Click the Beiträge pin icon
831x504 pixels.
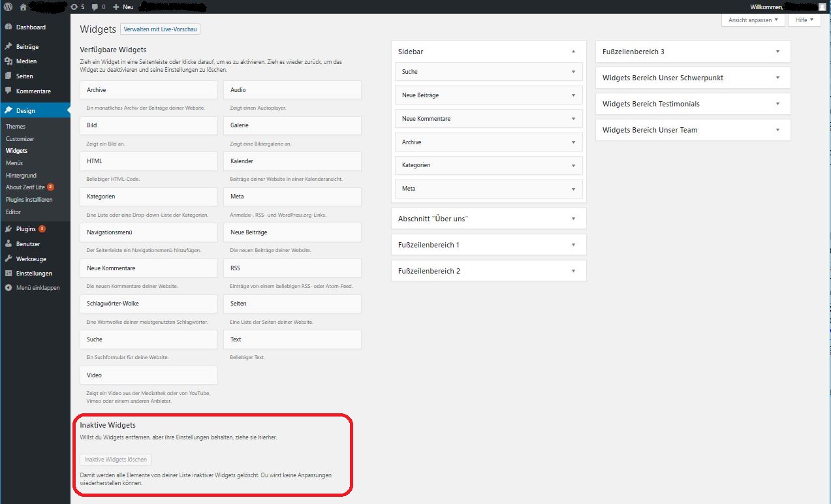pyautogui.click(x=8, y=47)
